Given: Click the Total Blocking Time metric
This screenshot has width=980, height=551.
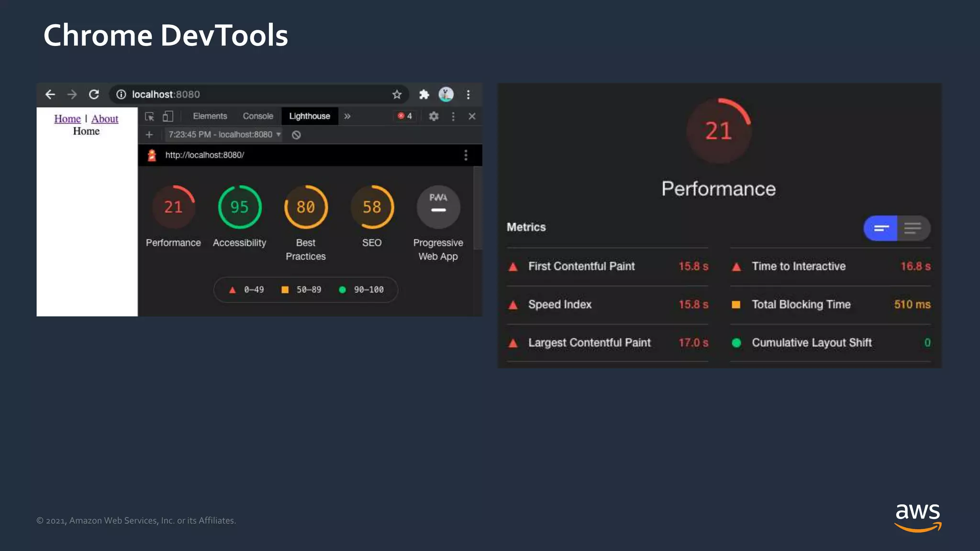Looking at the screenshot, I should (831, 305).
